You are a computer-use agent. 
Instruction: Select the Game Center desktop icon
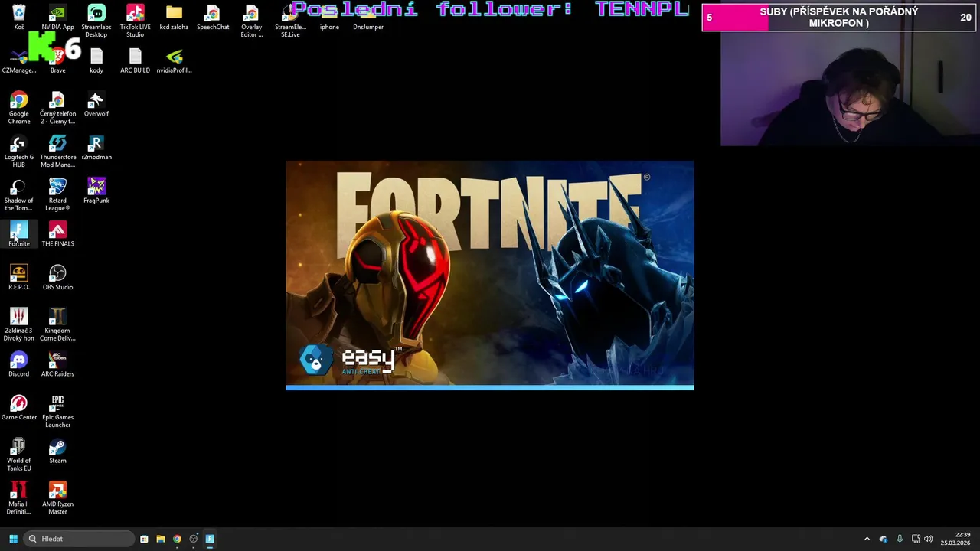[18, 408]
